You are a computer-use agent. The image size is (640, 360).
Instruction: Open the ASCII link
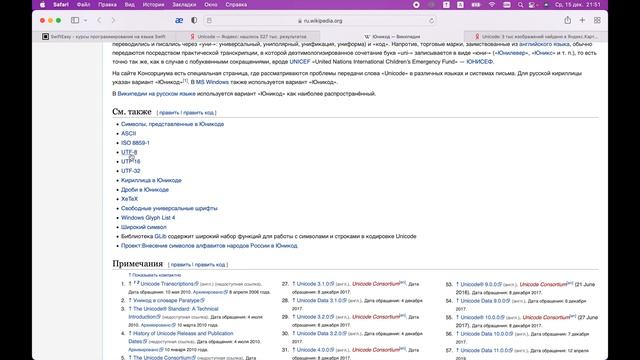(129, 133)
